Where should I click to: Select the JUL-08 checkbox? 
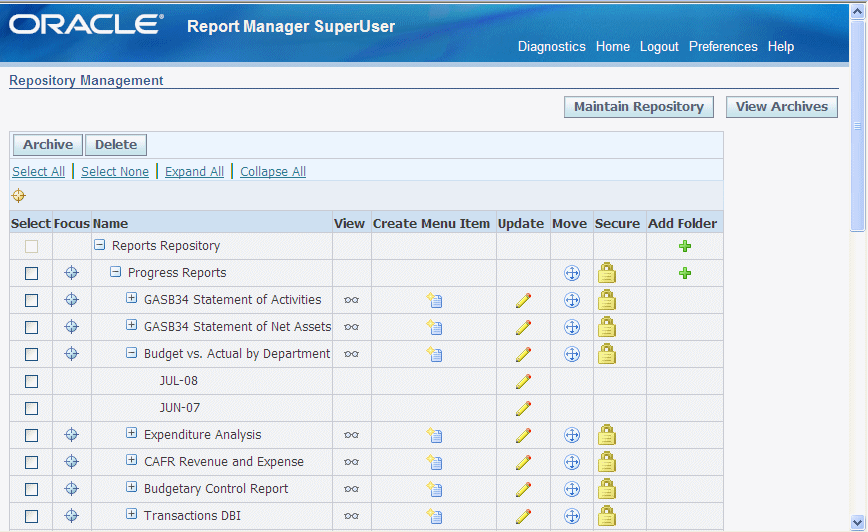point(32,381)
